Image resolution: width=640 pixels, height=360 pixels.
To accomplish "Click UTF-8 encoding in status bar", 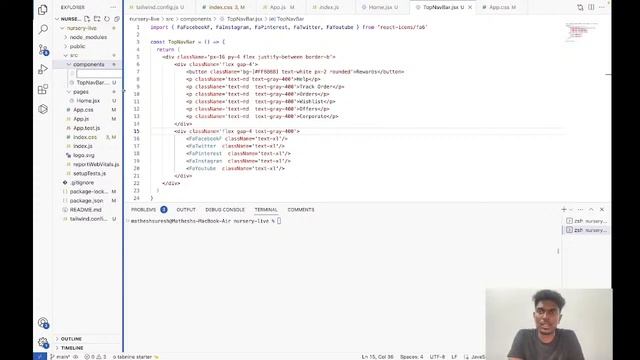I will (x=437, y=357).
